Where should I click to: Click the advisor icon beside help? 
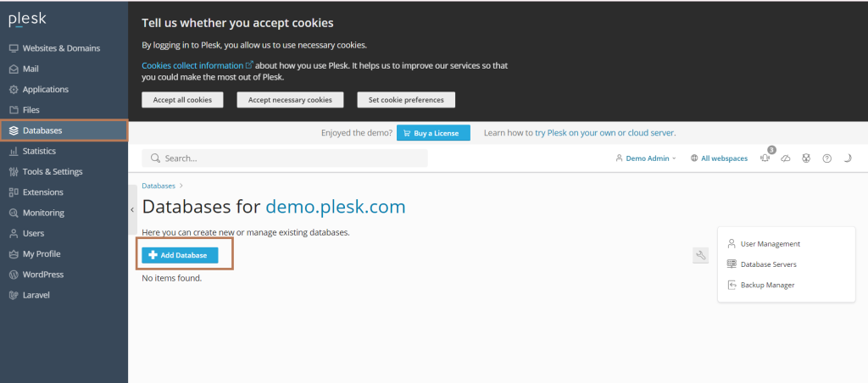point(806,158)
